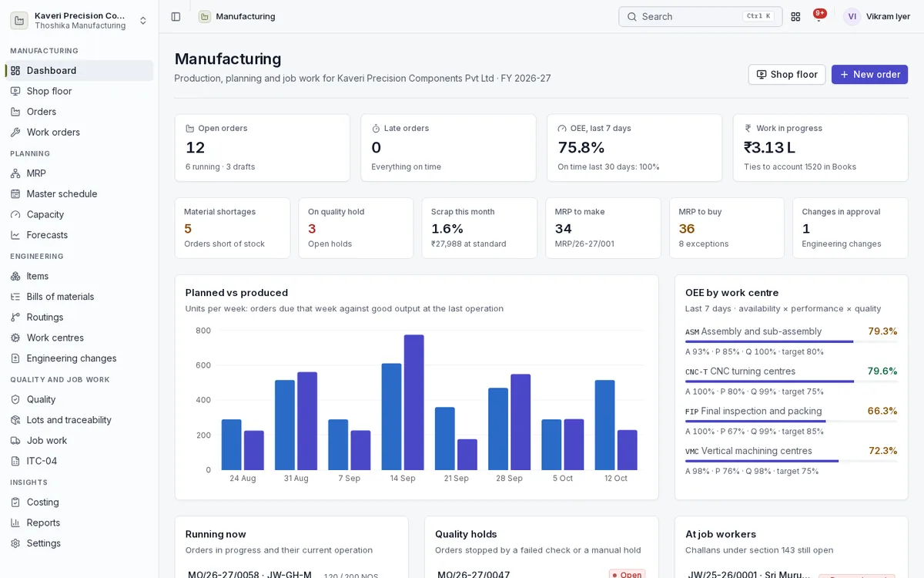Click the Shop floor sidebar icon
This screenshot has height=578, width=924.
coord(15,91)
